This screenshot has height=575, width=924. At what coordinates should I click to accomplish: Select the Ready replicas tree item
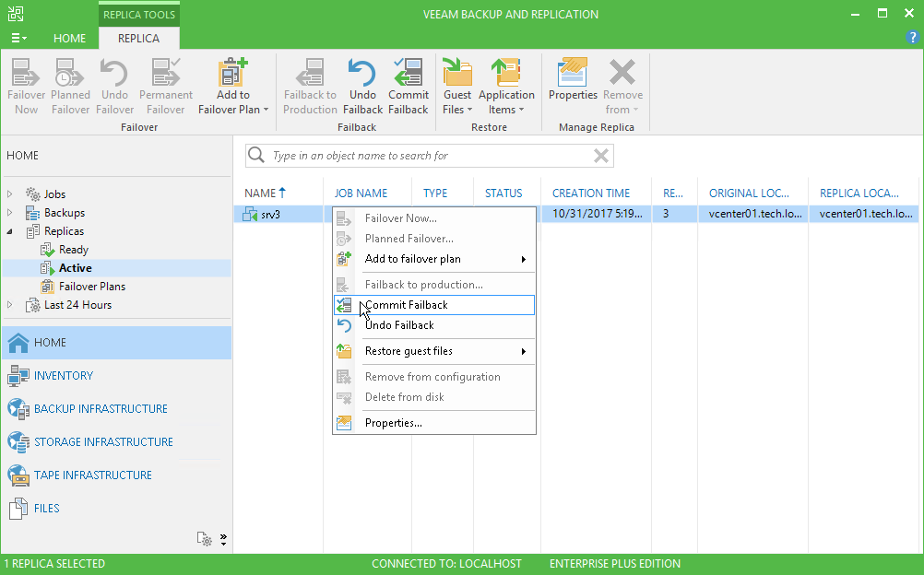point(73,250)
